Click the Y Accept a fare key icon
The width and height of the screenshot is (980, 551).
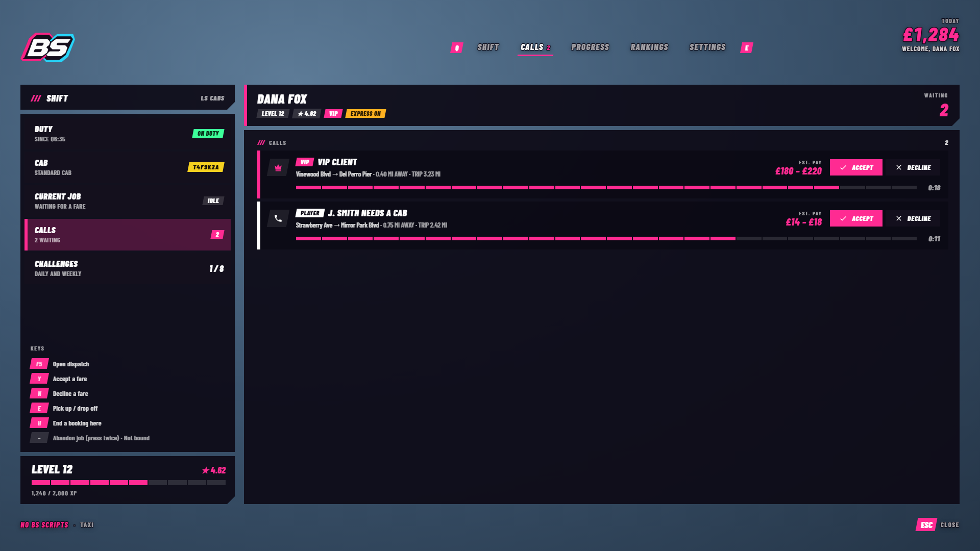point(39,379)
